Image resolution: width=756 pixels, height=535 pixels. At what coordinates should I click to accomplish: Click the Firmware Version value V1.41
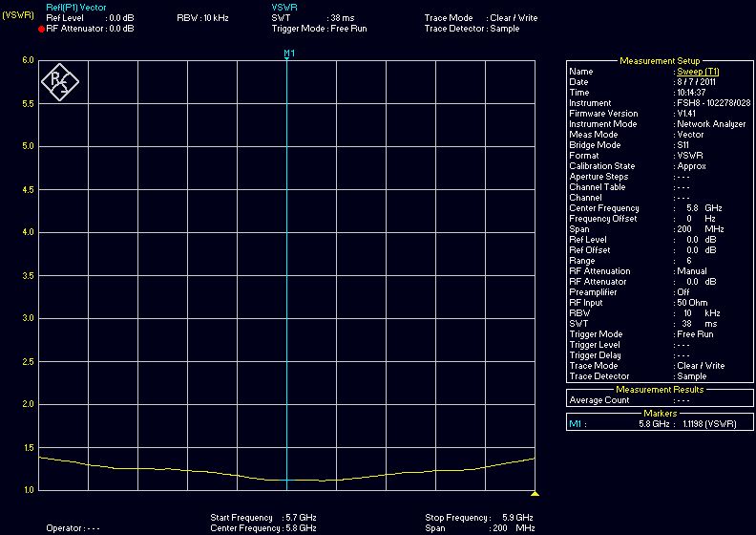tap(686, 114)
